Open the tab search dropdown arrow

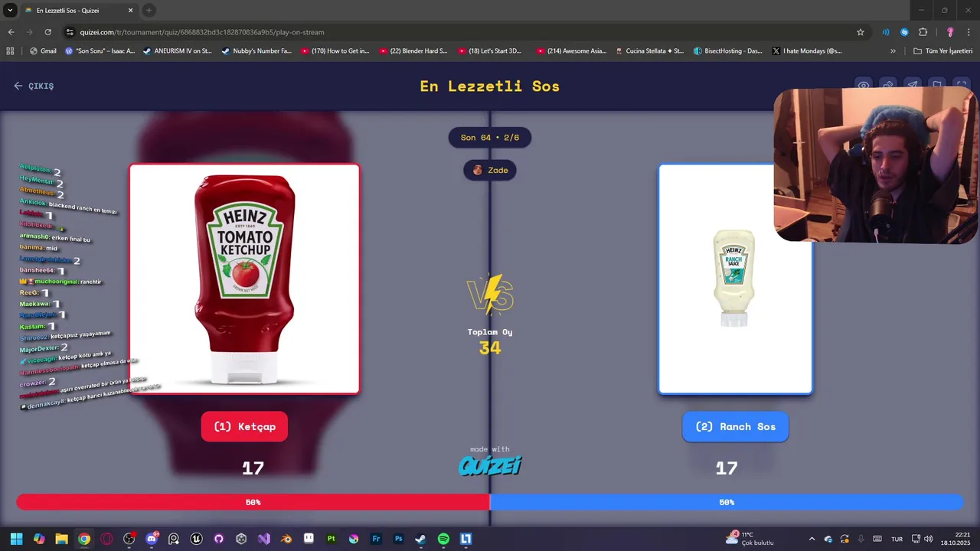[x=10, y=10]
